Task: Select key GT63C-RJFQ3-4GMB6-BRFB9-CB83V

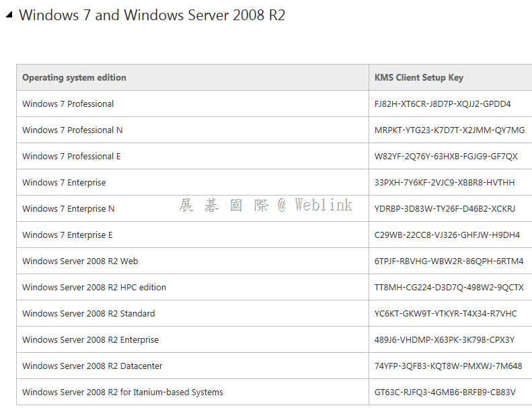Action: 445,392
